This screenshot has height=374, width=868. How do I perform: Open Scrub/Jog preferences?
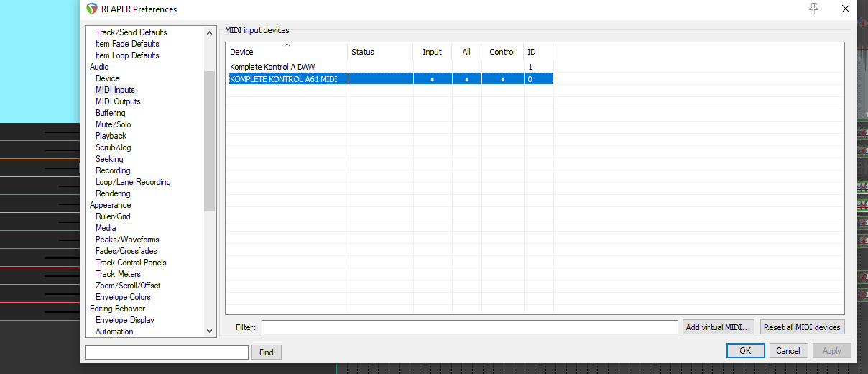[x=114, y=147]
